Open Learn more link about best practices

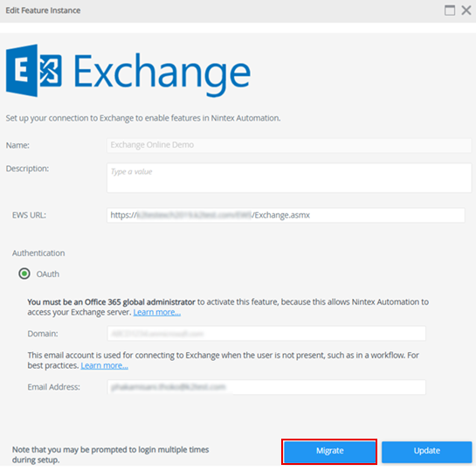(x=105, y=365)
